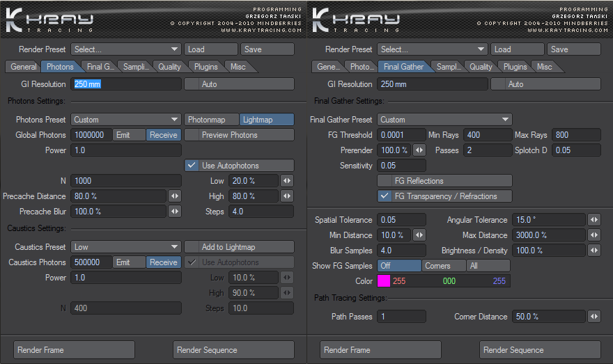Open the Photons Preset dropdown
Viewport: 613px width, 364px height.
[x=126, y=120]
